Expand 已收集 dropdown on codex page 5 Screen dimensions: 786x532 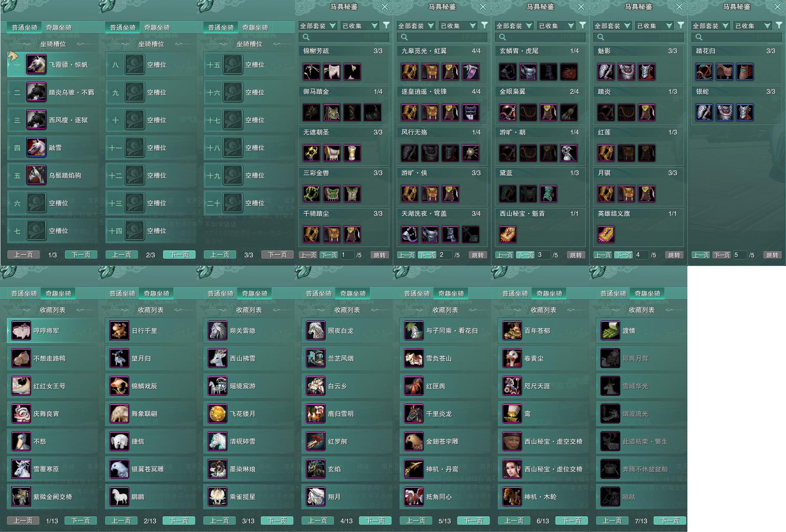753,26
